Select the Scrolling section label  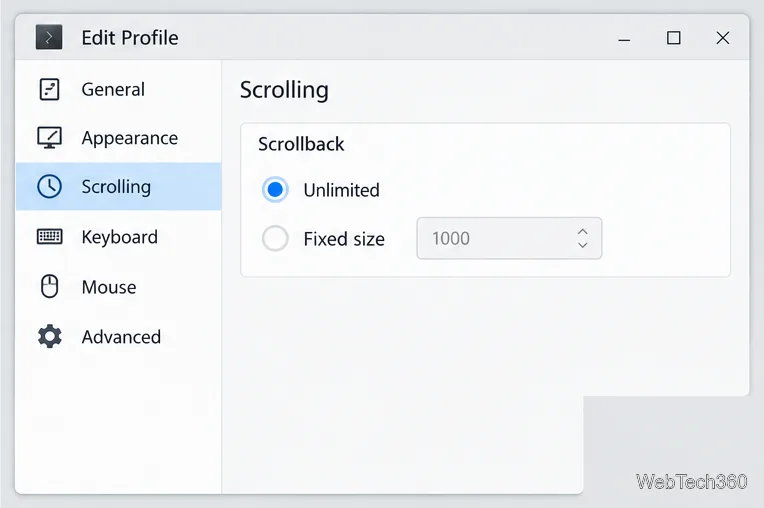[116, 187]
